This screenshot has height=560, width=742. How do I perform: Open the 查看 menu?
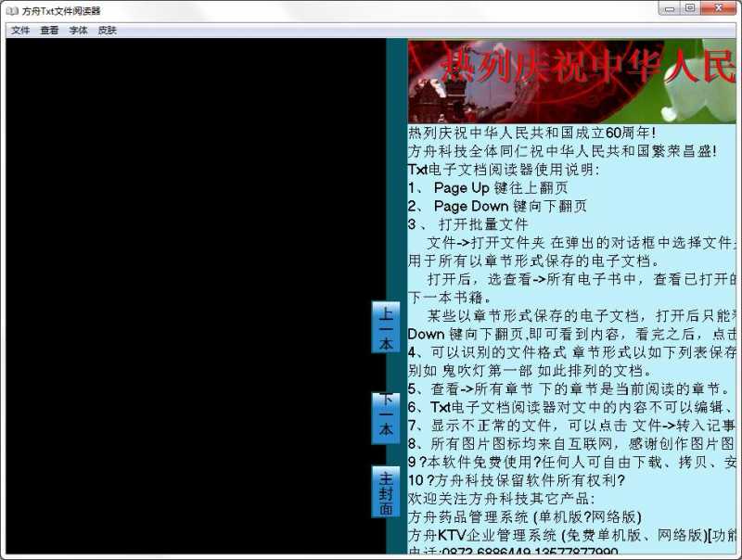pos(48,31)
